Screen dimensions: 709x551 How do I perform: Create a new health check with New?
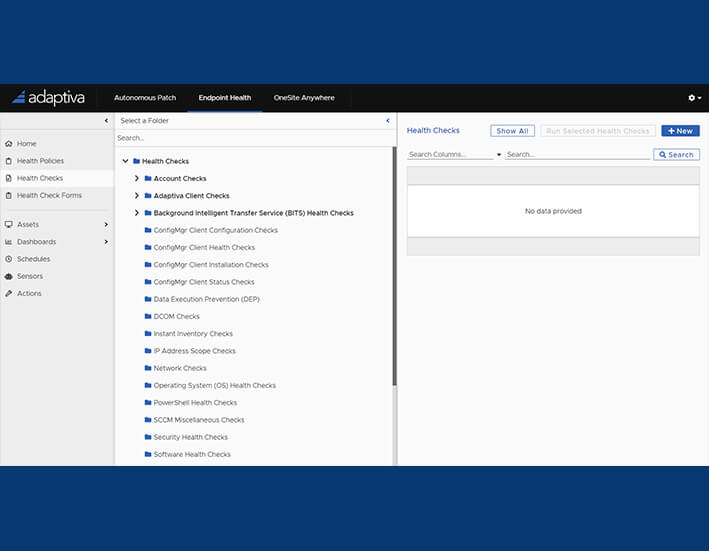click(680, 131)
